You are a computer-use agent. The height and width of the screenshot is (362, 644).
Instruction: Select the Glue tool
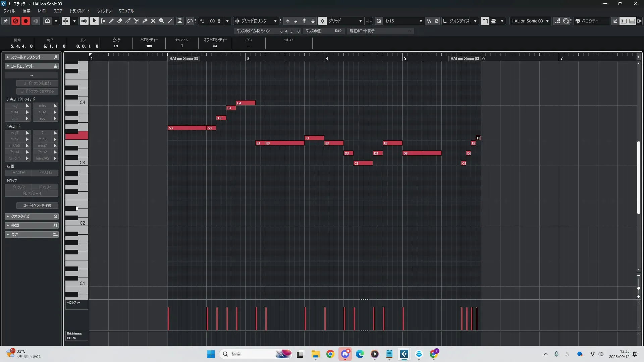145,21
